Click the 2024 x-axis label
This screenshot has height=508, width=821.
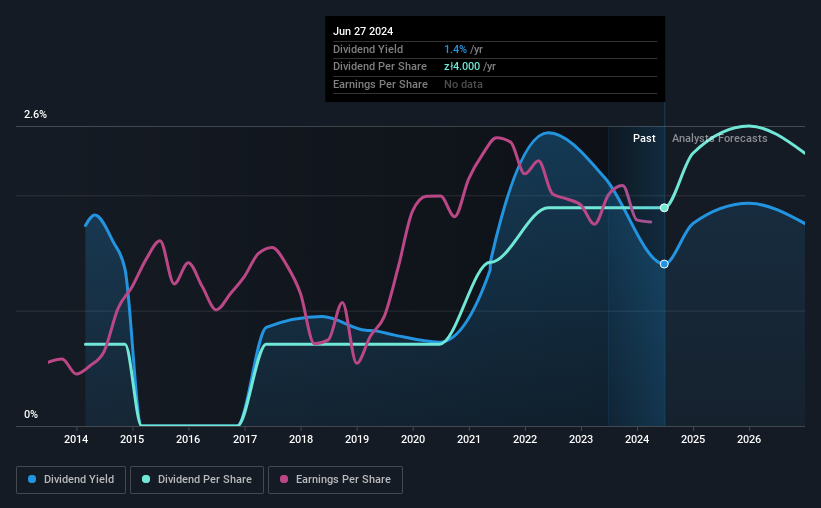(637, 439)
